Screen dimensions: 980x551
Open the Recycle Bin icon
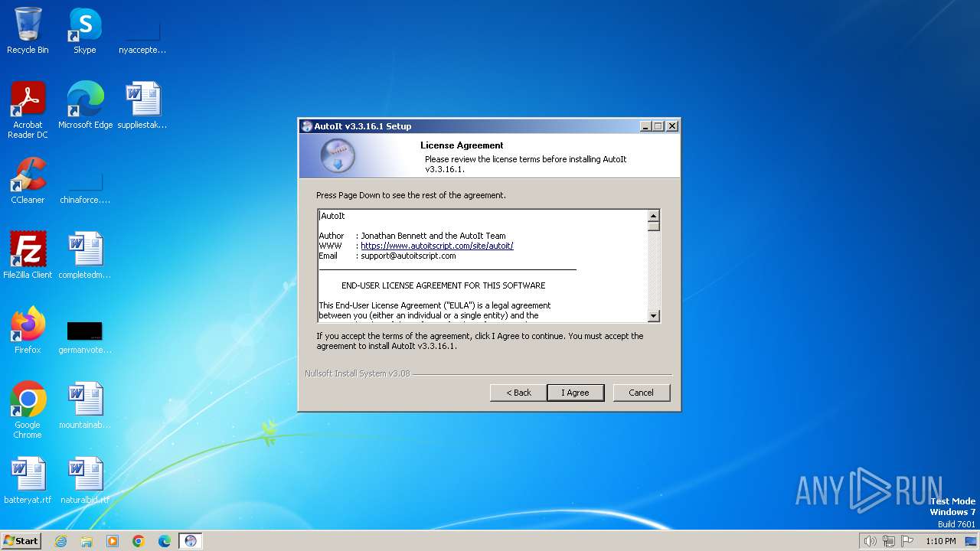(28, 31)
